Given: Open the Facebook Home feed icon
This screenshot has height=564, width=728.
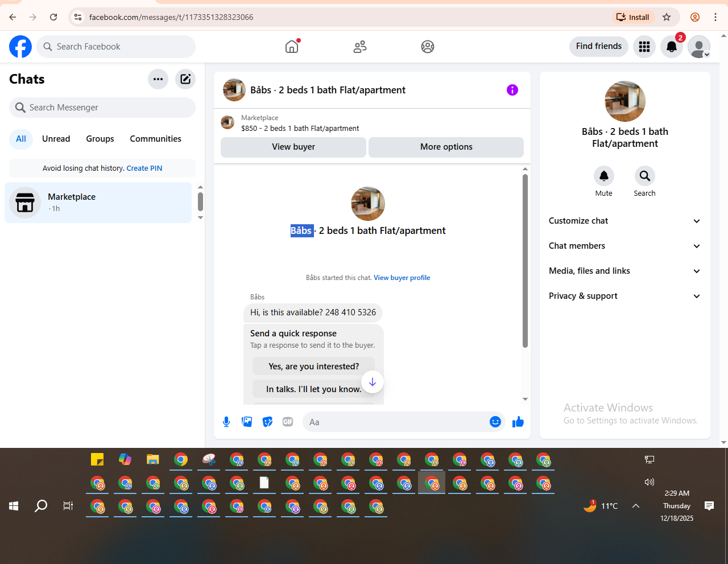Looking at the screenshot, I should (x=292, y=47).
